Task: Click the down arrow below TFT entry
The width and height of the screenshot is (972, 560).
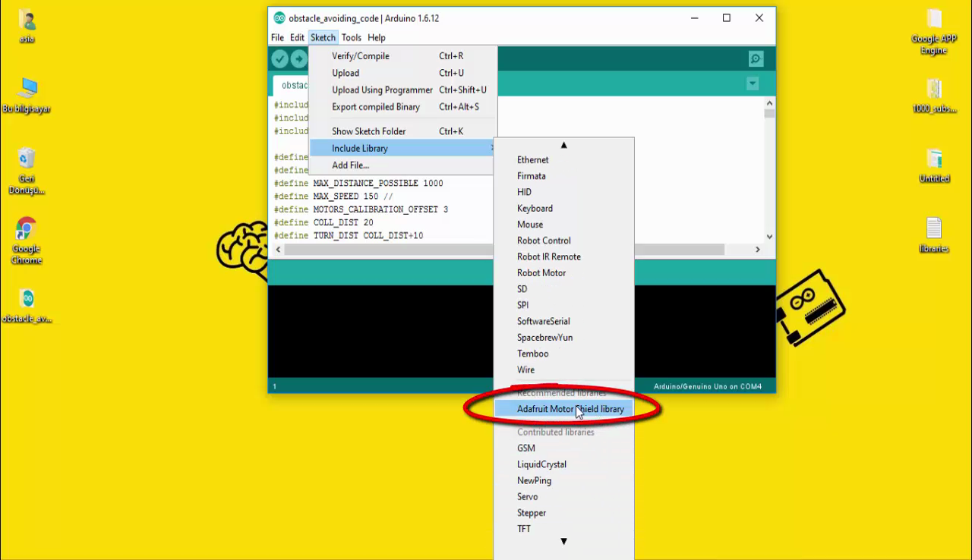Action: (563, 541)
